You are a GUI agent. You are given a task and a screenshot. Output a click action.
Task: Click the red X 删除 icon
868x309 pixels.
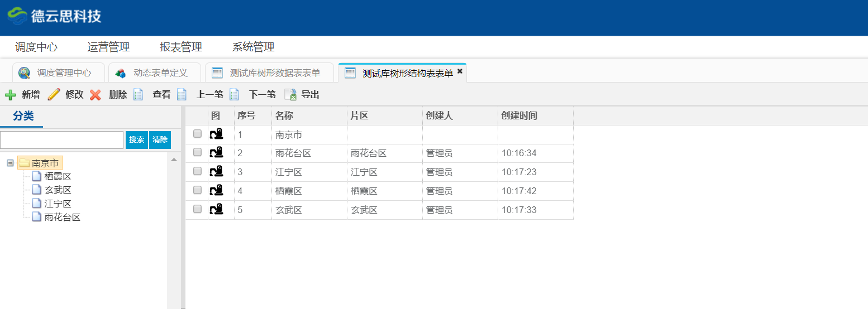pyautogui.click(x=96, y=95)
